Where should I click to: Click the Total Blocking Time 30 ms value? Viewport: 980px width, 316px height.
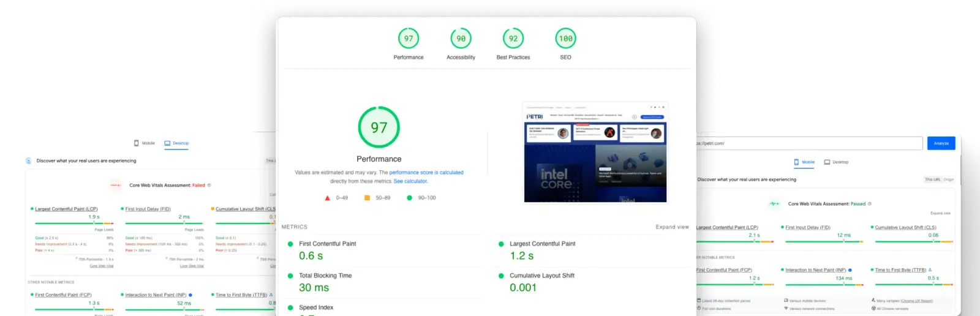[x=314, y=288]
